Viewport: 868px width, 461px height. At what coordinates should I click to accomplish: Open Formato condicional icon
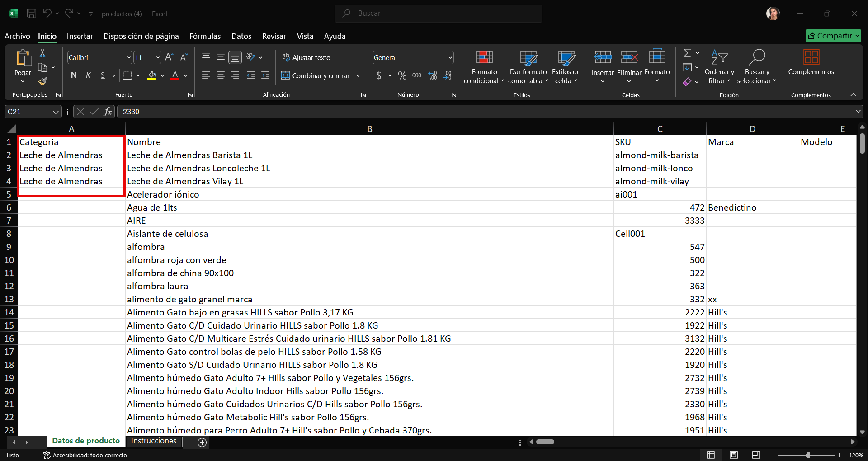[484, 57]
